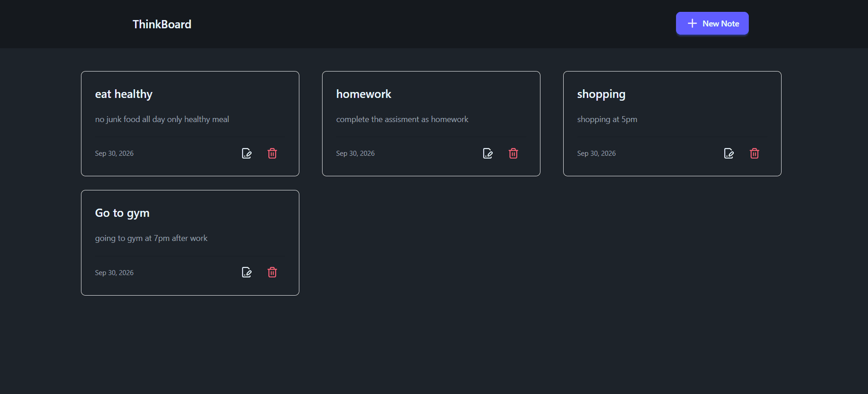This screenshot has height=394, width=868.
Task: Open the ThinkBoard home link
Action: (162, 24)
